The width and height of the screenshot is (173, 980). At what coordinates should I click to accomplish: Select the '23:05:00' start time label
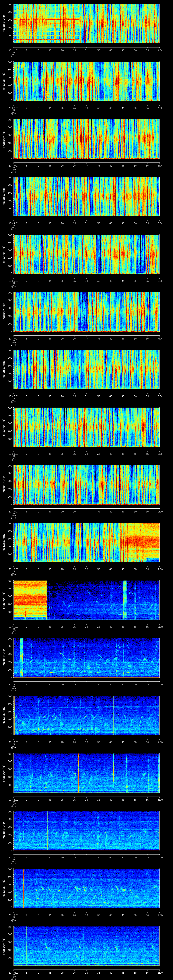coord(14,281)
